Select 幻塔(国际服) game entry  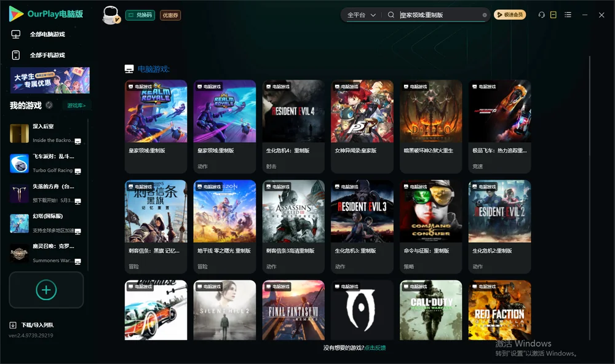(x=46, y=224)
